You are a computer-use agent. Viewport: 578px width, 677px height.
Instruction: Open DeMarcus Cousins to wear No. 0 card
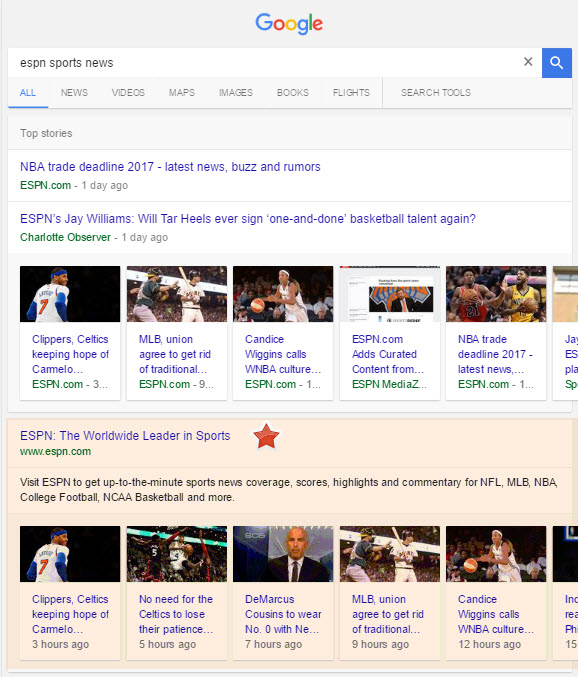point(283,593)
